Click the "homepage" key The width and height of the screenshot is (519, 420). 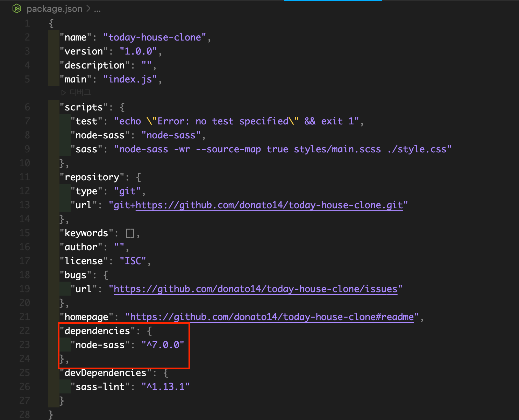pos(86,317)
